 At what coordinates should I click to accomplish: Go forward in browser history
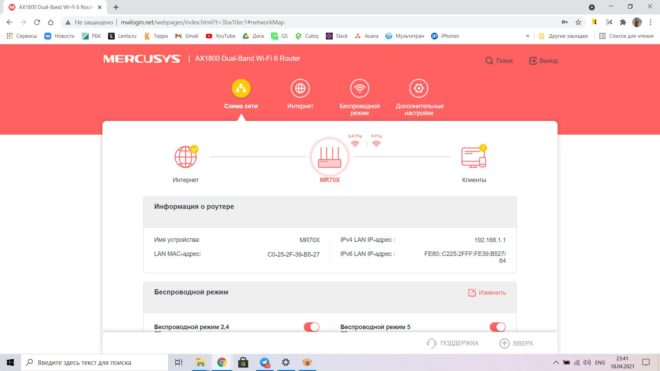[x=23, y=22]
